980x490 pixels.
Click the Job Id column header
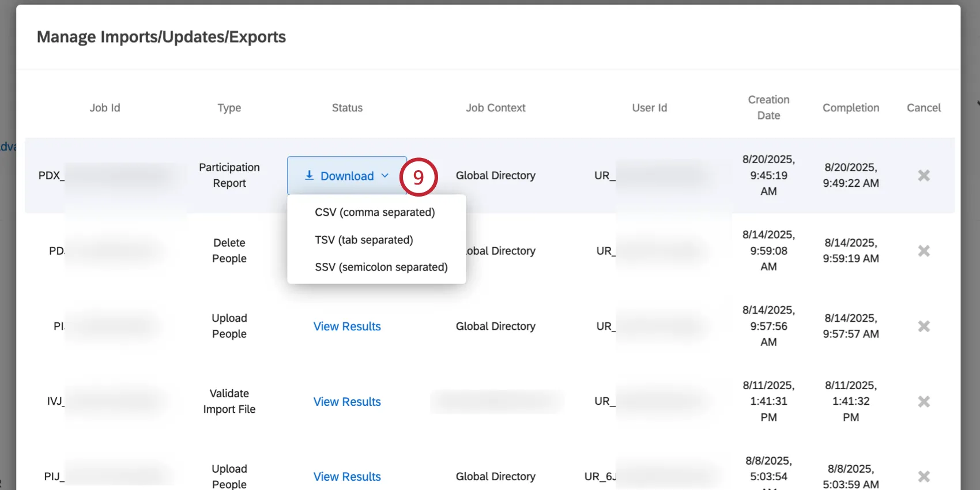pos(105,108)
